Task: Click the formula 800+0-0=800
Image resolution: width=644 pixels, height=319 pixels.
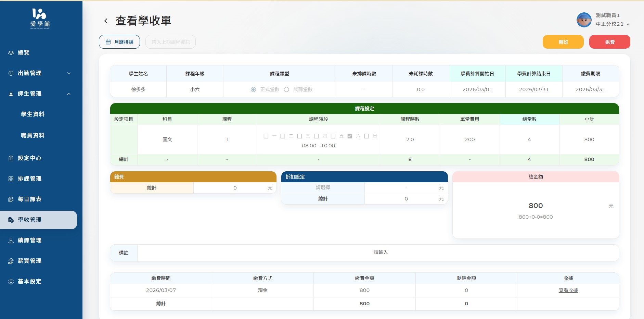Action: click(x=536, y=217)
